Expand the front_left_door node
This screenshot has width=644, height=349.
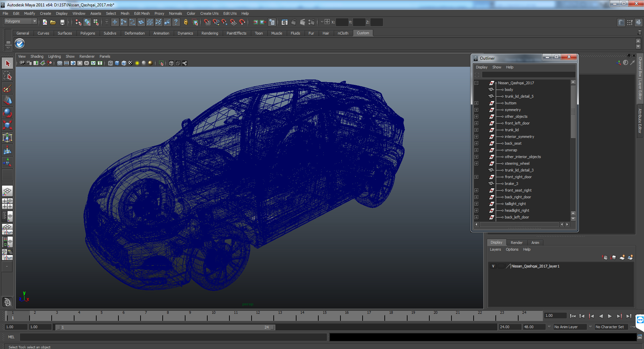pos(476,123)
